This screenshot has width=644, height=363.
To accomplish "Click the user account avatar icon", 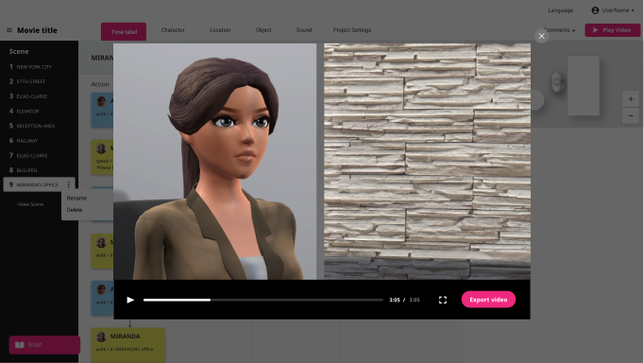I will coord(595,10).
